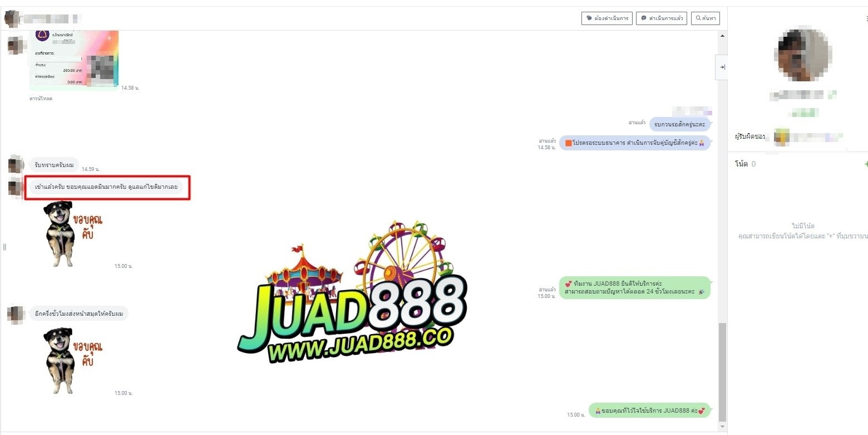Viewport: 868px width, 435px height.
Task: Collapse the right profile panel with arrow
Action: coord(722,67)
